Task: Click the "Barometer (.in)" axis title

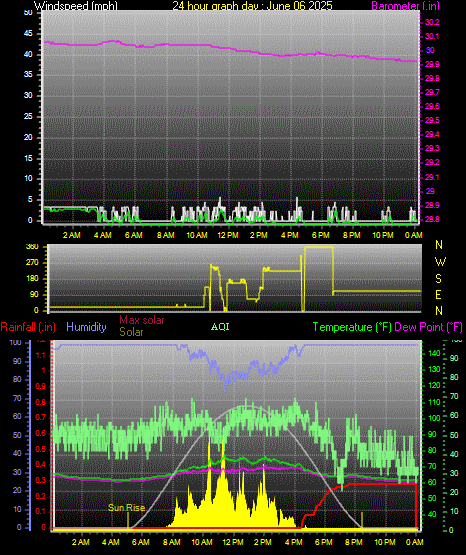Action: (405, 6)
